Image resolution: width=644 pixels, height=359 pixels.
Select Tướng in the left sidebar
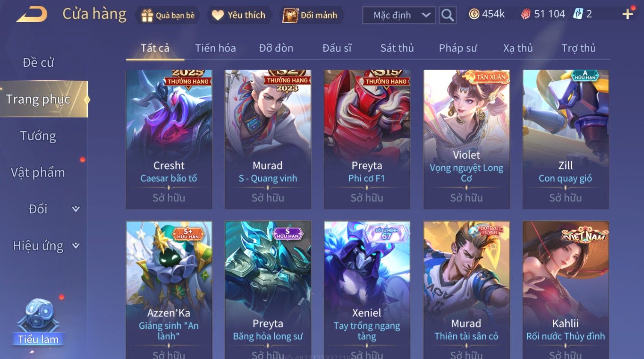(38, 136)
